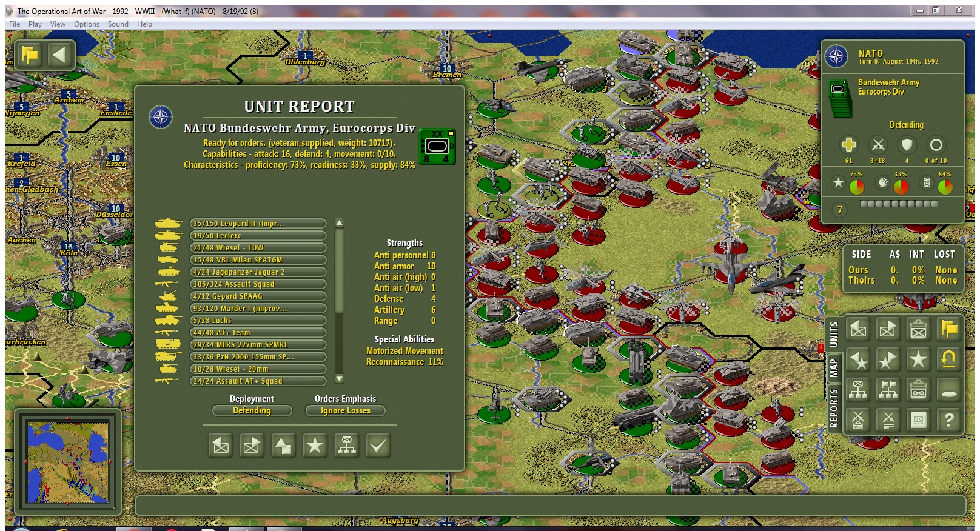Click the yellow undo arrow icon
This screenshot has height=531, width=980.
948,359
